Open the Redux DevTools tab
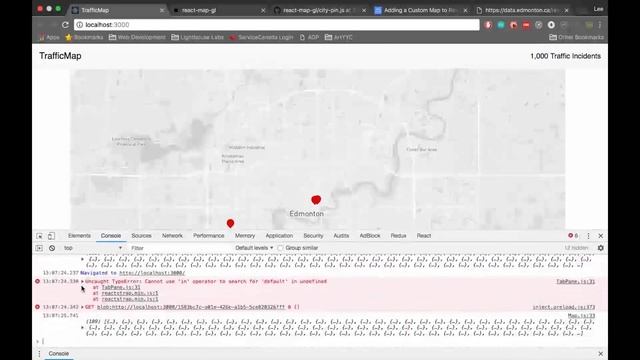 (398, 236)
